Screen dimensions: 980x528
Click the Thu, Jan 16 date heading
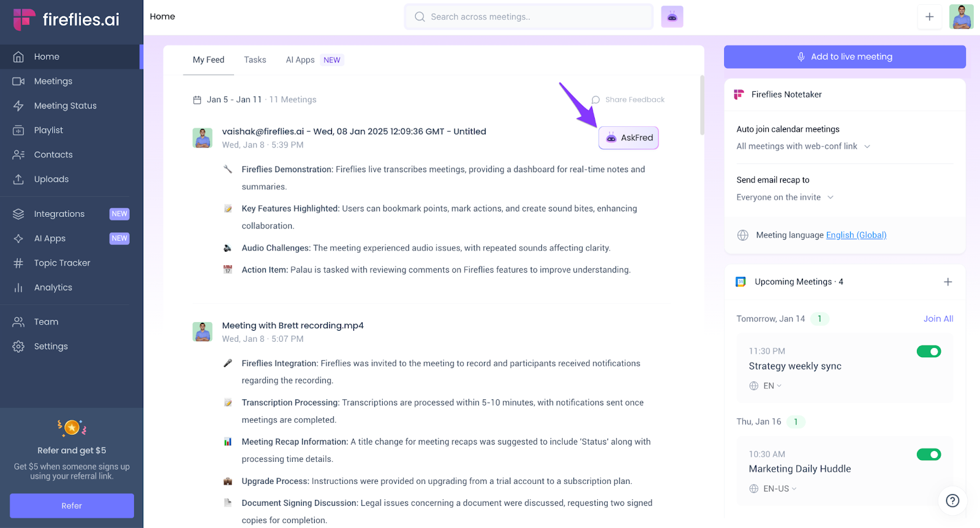759,422
